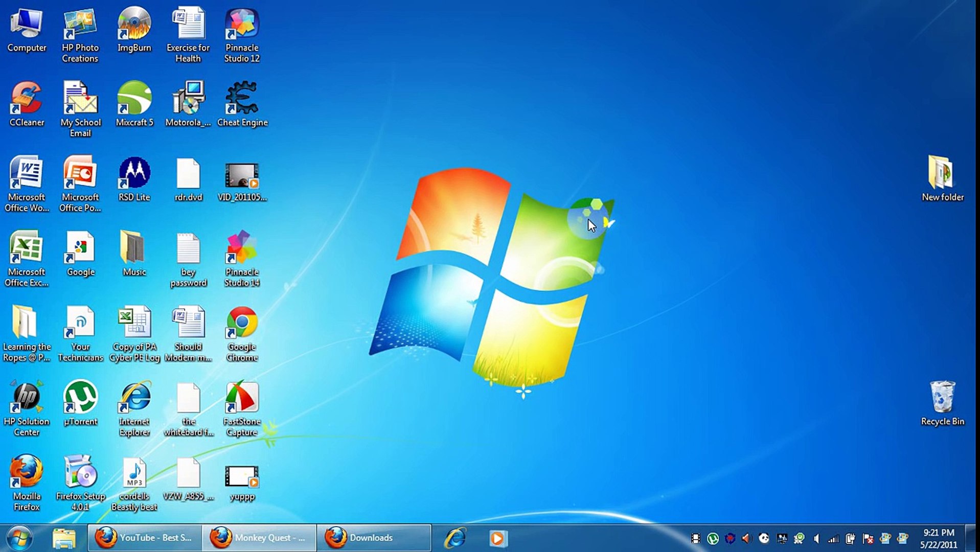Click the battery power tray icon
Viewport: 980px width, 552px height.
[850, 538]
